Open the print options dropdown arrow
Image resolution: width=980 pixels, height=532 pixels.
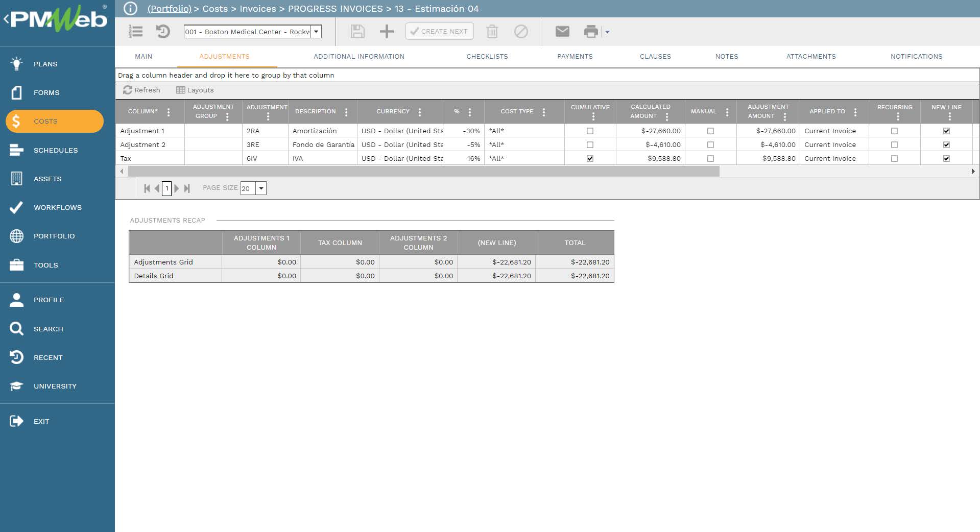[607, 32]
